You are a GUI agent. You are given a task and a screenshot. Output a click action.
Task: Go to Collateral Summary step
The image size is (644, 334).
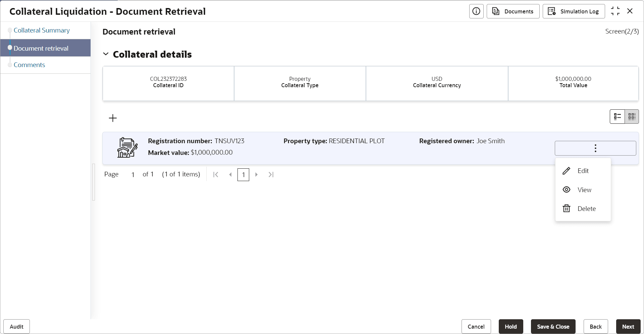[x=42, y=31]
